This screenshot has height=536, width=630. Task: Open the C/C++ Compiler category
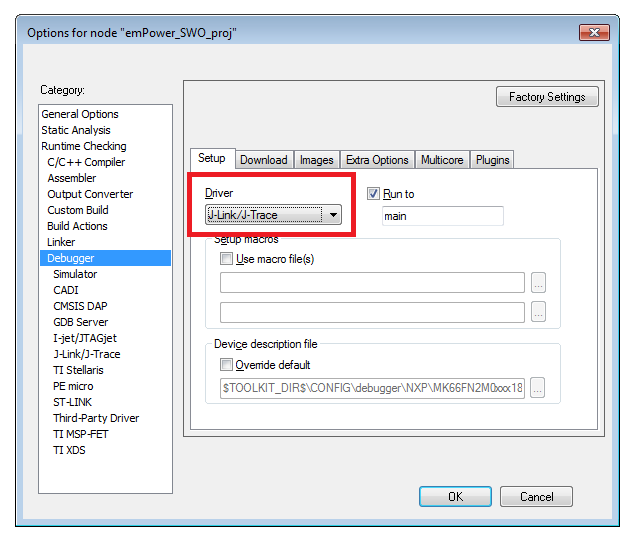(x=86, y=162)
